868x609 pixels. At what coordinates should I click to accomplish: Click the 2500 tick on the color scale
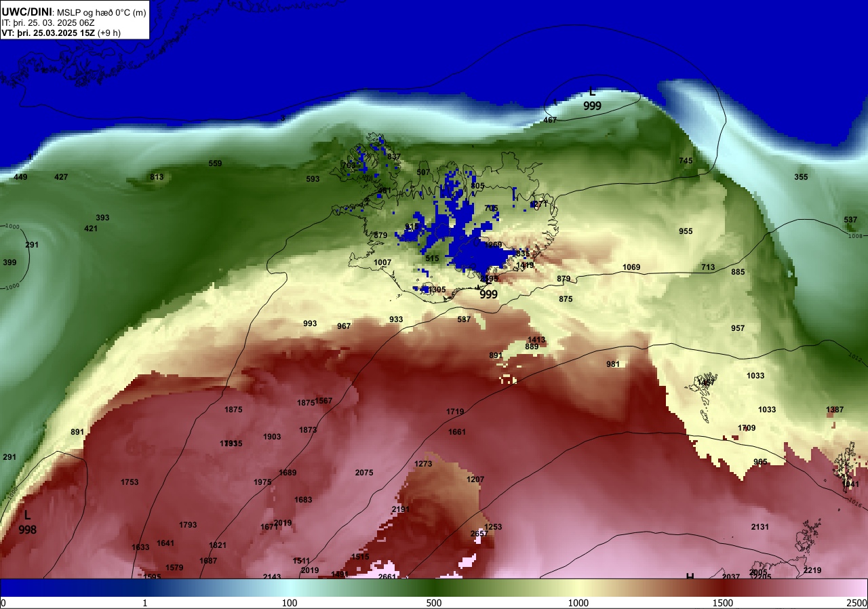click(857, 603)
